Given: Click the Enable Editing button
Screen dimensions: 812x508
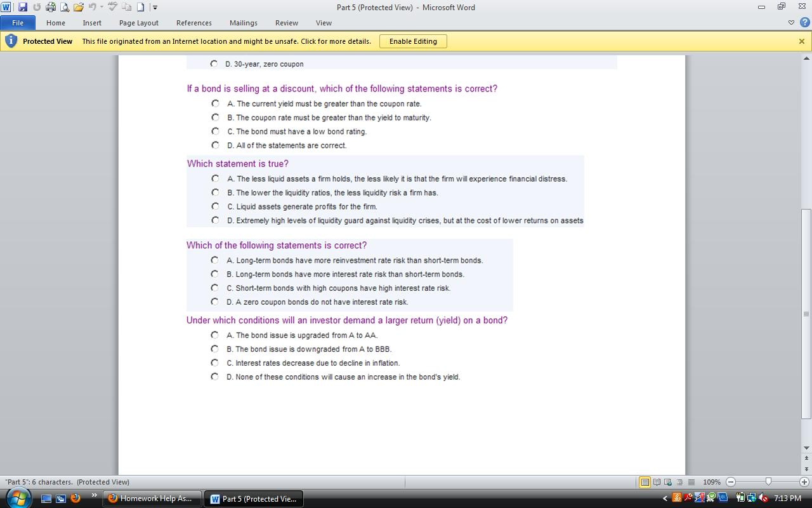Looking at the screenshot, I should click(413, 41).
